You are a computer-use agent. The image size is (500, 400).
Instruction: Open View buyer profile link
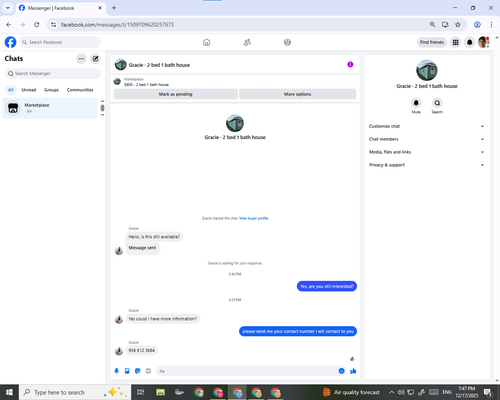[x=254, y=218]
